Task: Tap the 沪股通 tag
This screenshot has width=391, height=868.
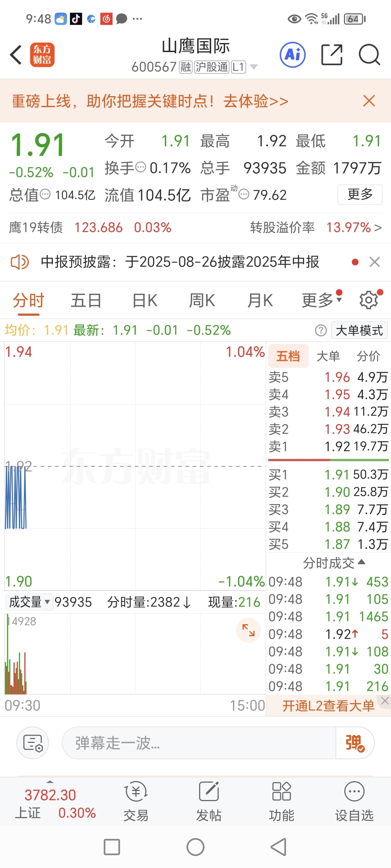Action: tap(212, 67)
